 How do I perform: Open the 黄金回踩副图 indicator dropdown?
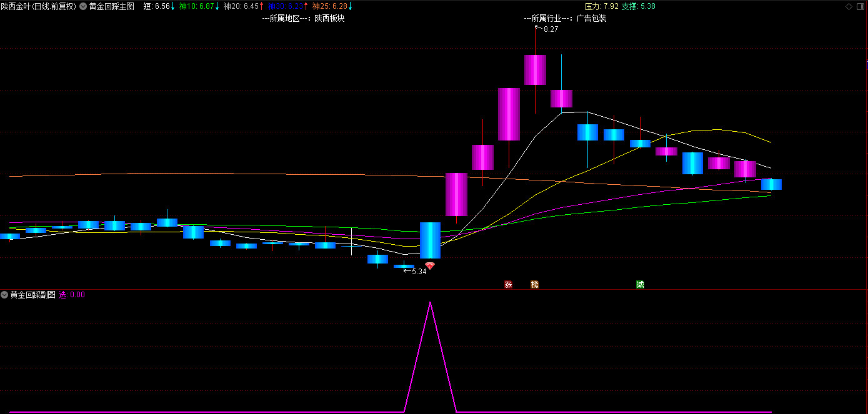pos(5,295)
